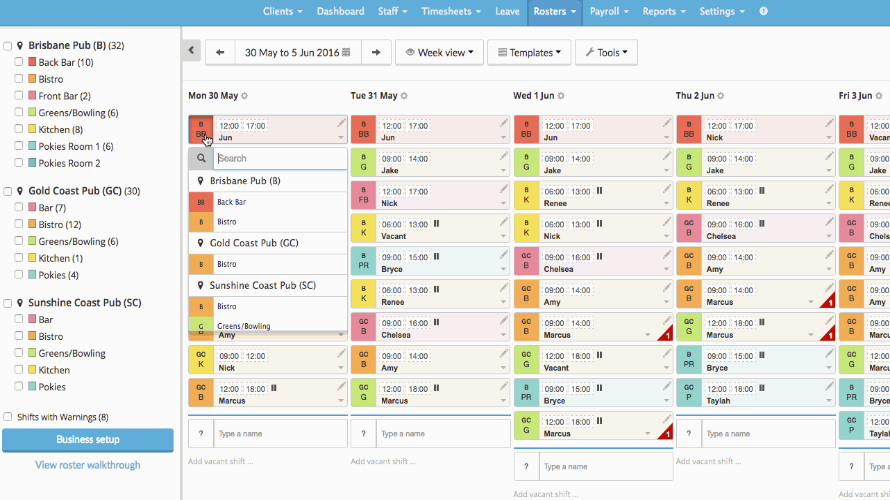This screenshot has width=890, height=500.
Task: Check the Gold Coast Bistro (12) checkbox
Action: click(19, 225)
